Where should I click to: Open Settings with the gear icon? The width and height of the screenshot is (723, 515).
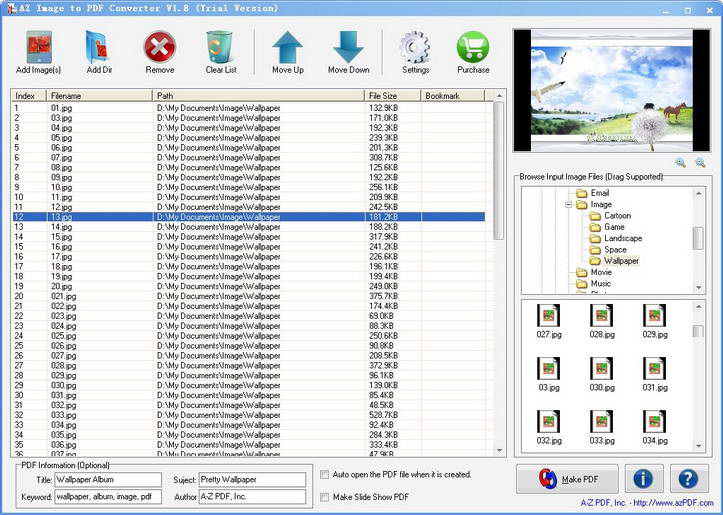pyautogui.click(x=415, y=47)
